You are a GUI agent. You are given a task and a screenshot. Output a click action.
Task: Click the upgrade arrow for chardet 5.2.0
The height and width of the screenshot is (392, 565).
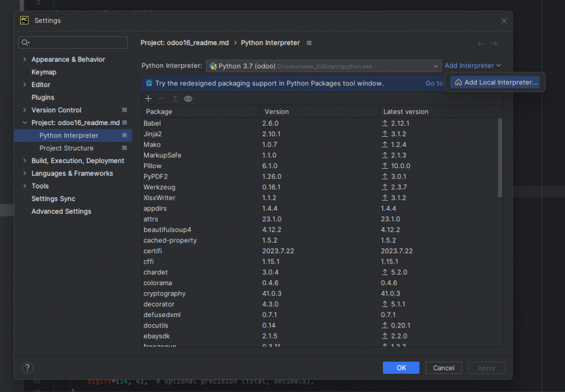pos(385,272)
